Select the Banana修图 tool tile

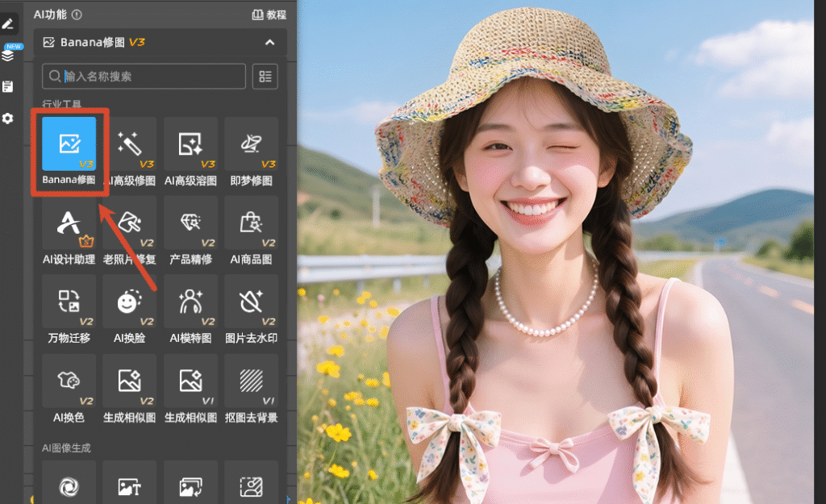click(x=69, y=145)
